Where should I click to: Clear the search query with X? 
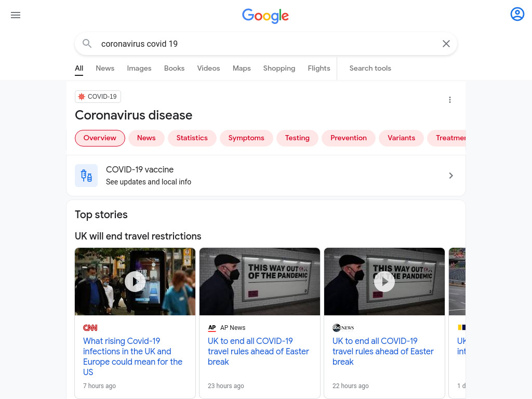(x=446, y=44)
